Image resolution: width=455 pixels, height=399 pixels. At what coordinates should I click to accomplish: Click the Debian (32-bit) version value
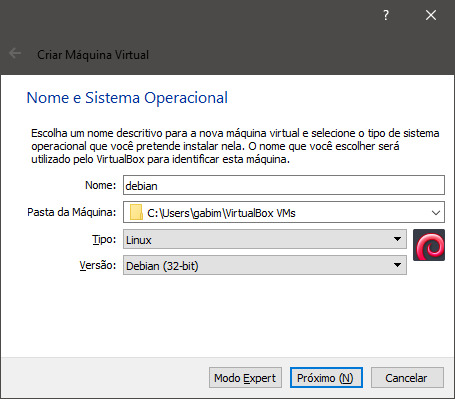click(x=162, y=266)
